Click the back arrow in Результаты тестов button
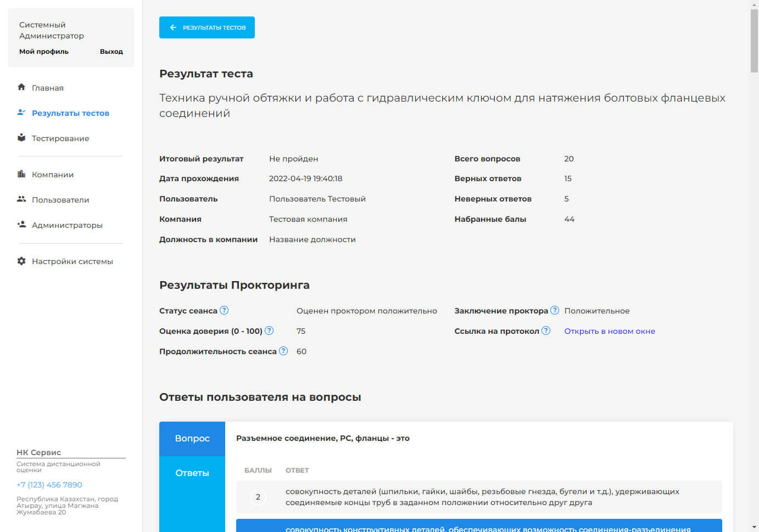Image resolution: width=759 pixels, height=532 pixels. (x=173, y=27)
